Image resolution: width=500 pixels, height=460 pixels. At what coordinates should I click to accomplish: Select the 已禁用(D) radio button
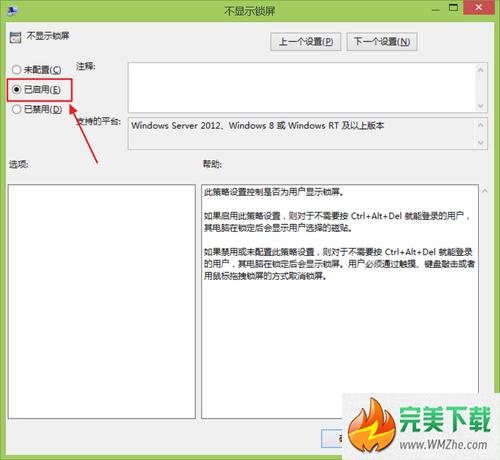[16, 109]
